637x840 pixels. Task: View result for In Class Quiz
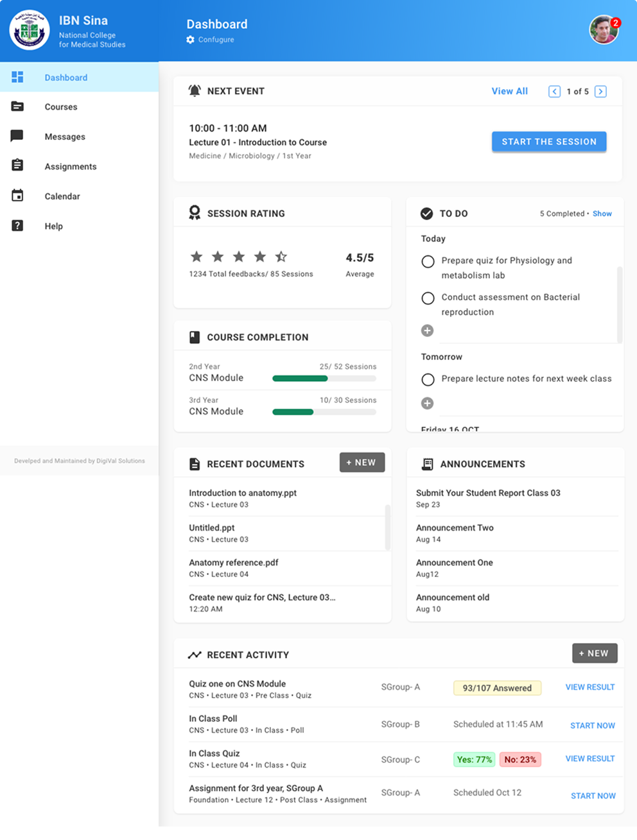pyautogui.click(x=590, y=759)
